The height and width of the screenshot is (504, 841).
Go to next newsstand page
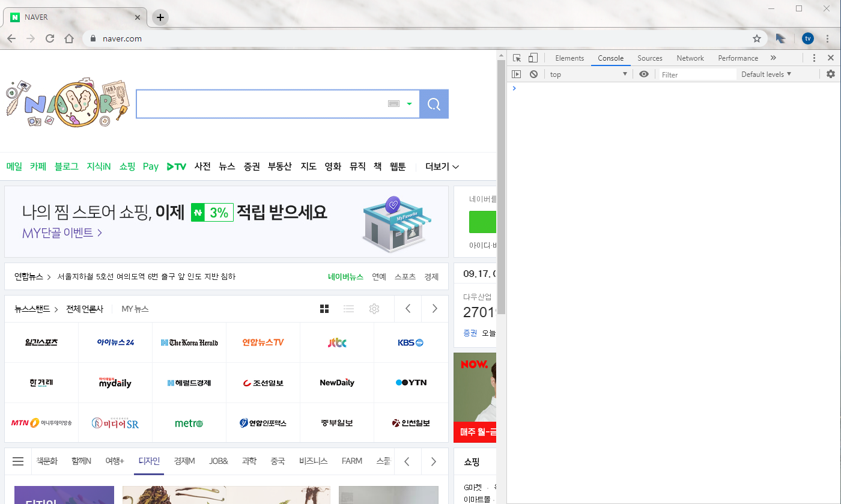click(434, 309)
